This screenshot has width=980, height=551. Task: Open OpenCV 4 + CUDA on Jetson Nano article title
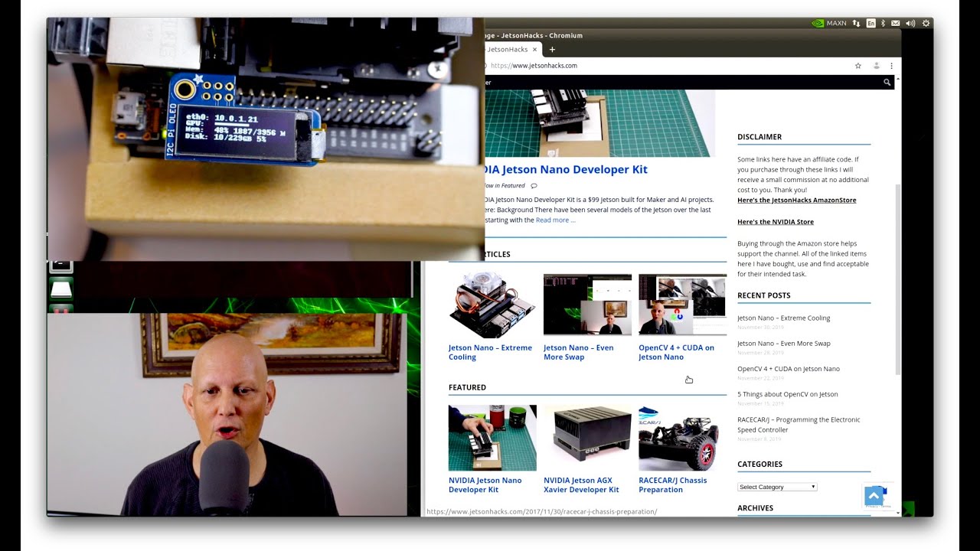[676, 352]
